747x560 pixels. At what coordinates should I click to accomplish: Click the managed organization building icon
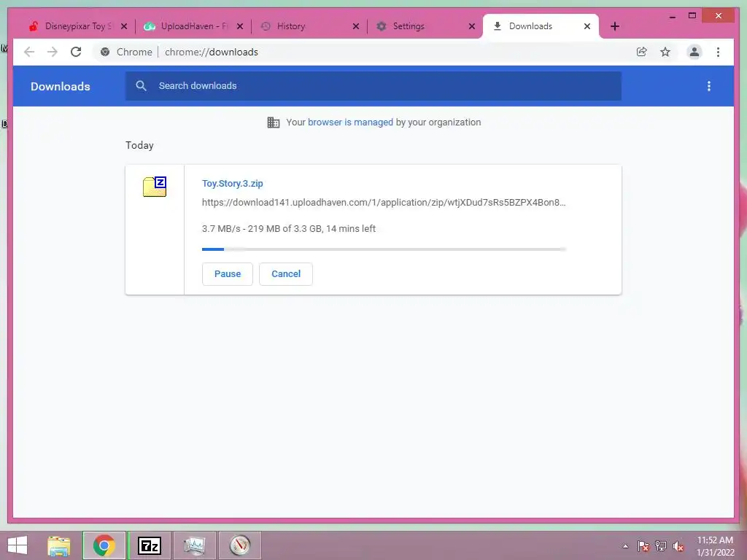pyautogui.click(x=274, y=122)
